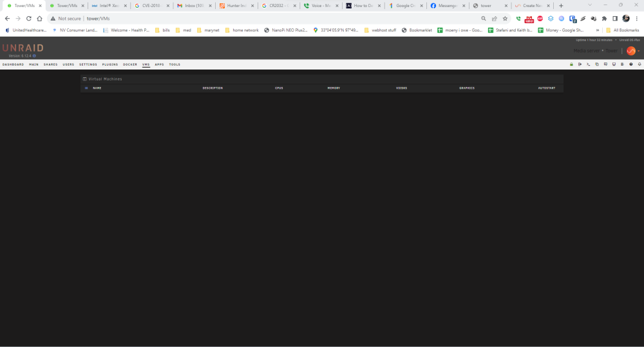Screen dimensions: 644x347
Task: Click the AUTOSTART column header
Action: tap(547, 88)
